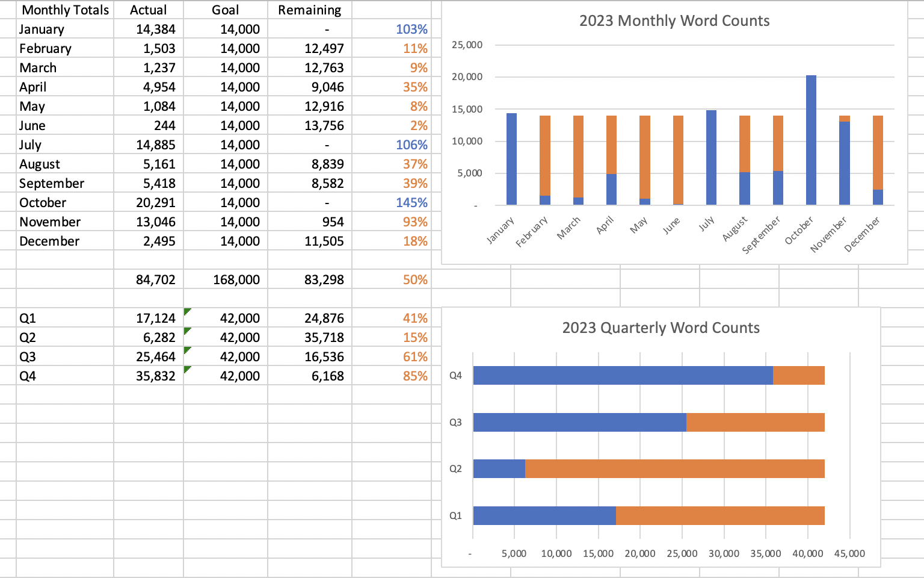Screen dimensions: 924x578
Task: Select the Goal column header cell
Action: 226,10
